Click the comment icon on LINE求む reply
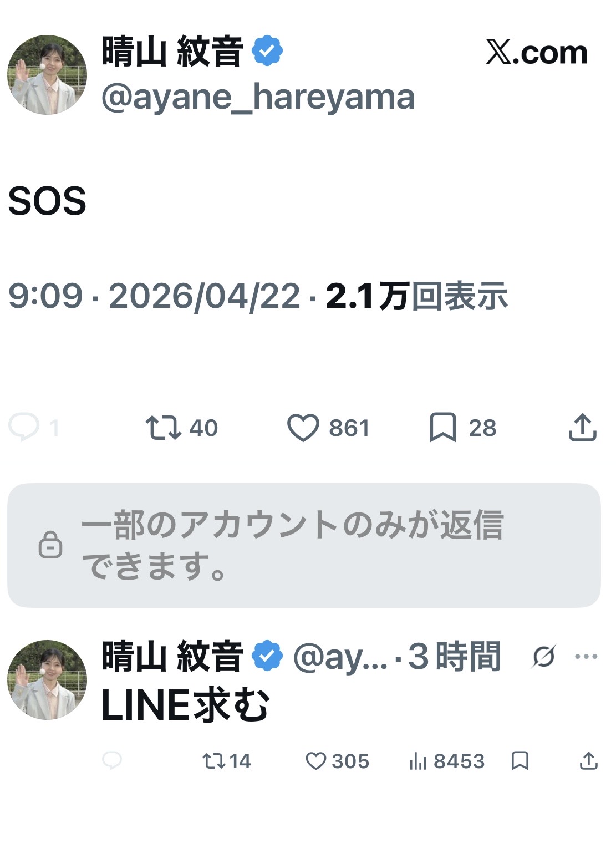Image resolution: width=616 pixels, height=853 pixels. click(x=112, y=761)
